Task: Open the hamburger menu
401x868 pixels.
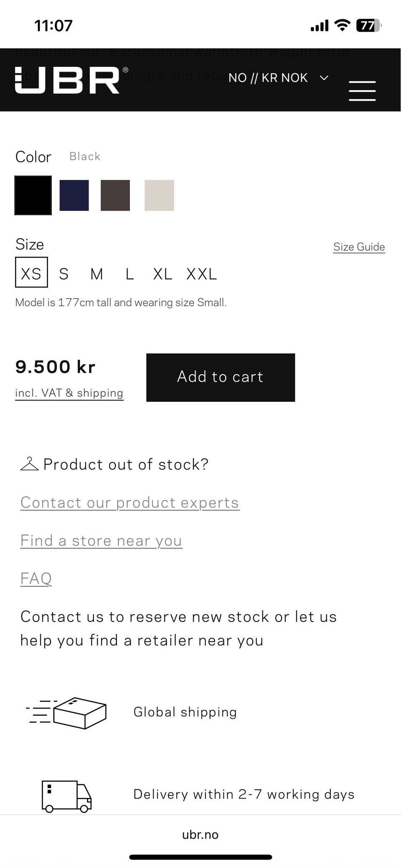Action: tap(362, 91)
